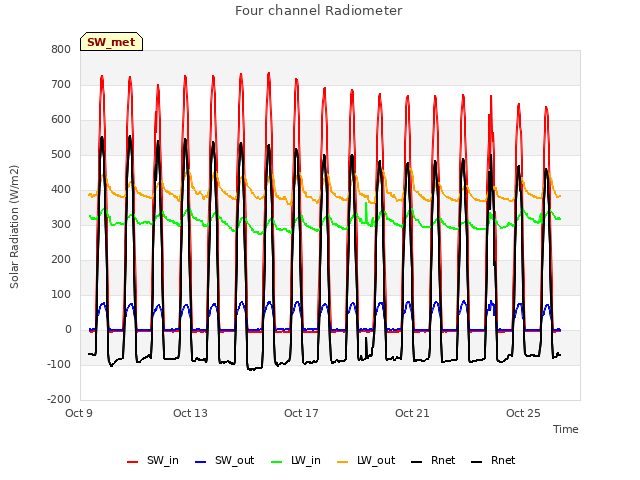
Task: Click the SW_met annotation label
Action: point(111,42)
